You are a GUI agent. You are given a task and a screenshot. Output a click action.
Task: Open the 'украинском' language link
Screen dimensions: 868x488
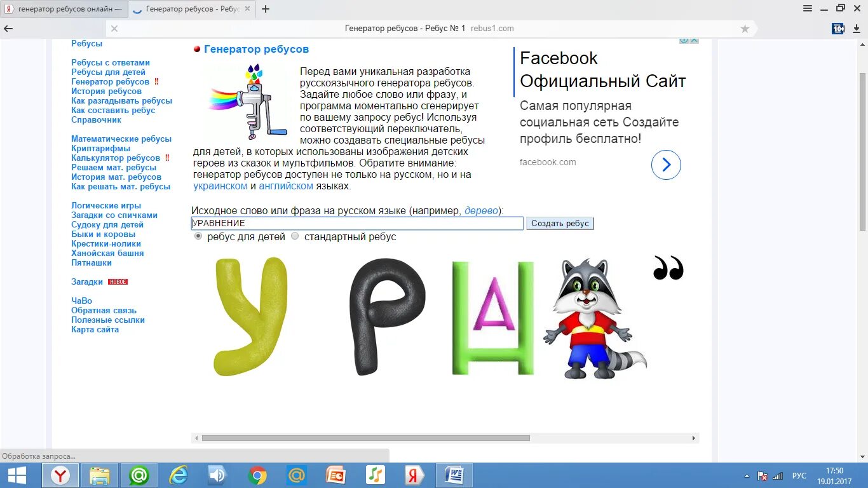point(220,186)
